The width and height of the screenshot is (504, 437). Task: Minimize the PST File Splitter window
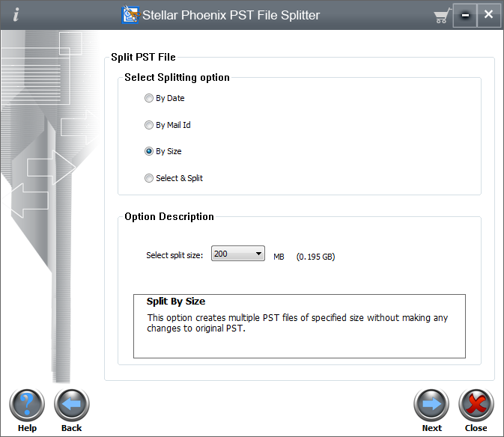tap(465, 15)
